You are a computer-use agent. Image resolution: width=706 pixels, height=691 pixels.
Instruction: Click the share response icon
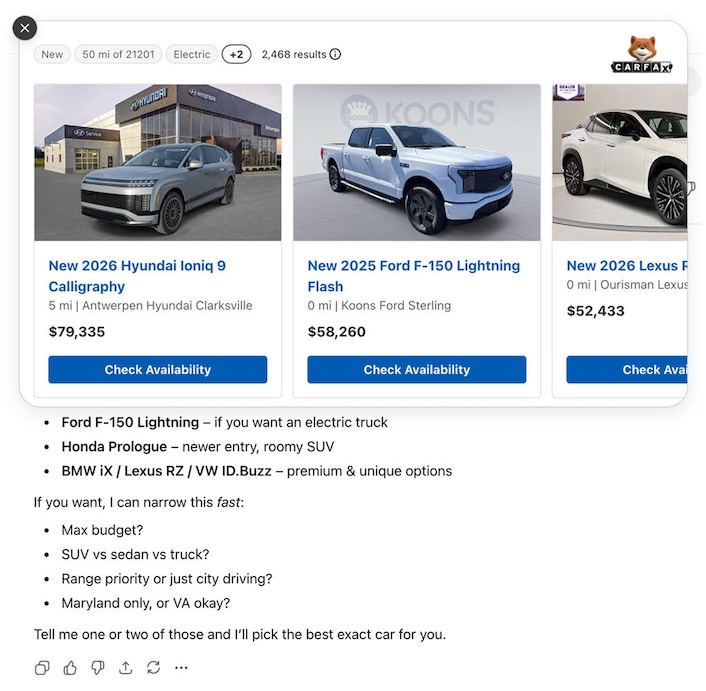coord(125,667)
